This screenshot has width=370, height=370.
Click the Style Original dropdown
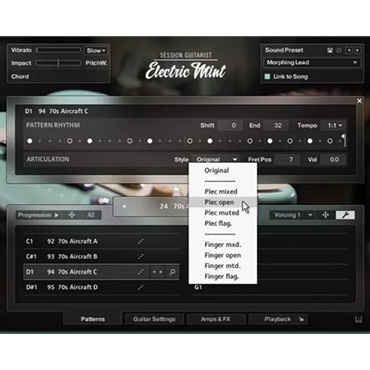click(x=216, y=160)
